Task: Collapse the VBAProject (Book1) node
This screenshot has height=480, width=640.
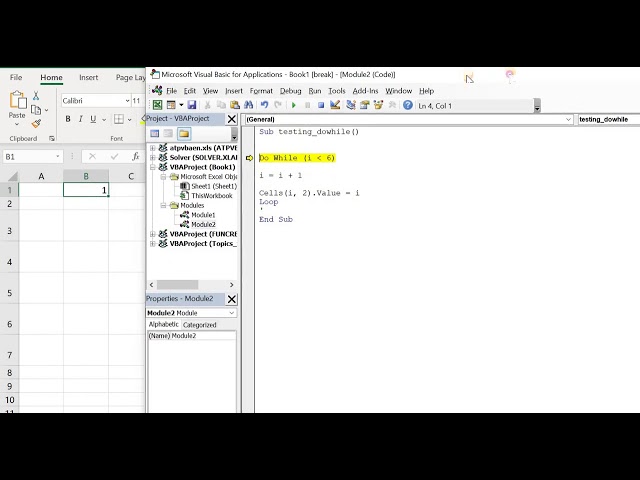Action: point(152,167)
